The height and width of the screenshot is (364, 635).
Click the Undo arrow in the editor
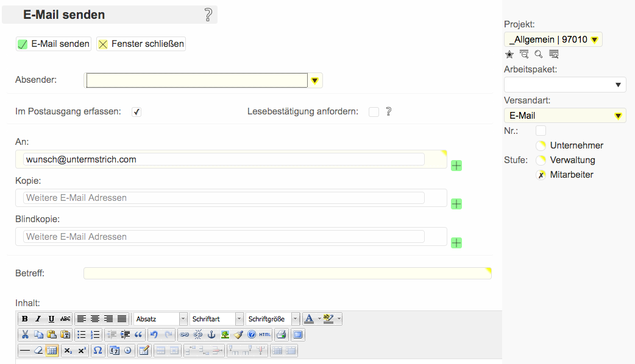154,334
